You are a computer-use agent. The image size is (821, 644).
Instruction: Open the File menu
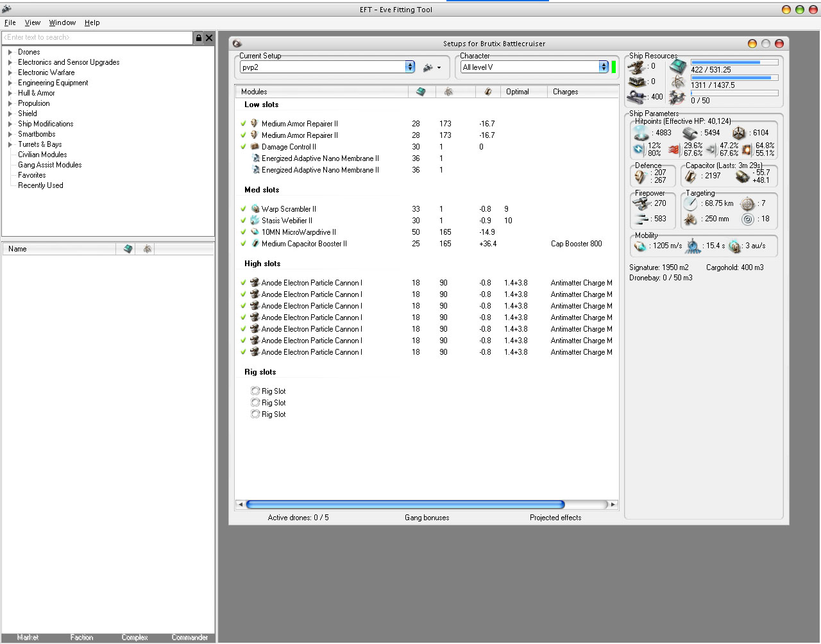10,22
